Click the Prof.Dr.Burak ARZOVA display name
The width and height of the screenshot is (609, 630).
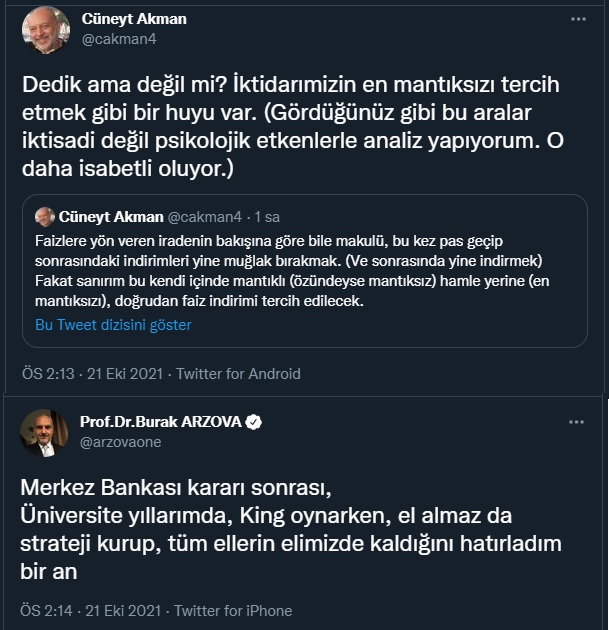pos(160,422)
